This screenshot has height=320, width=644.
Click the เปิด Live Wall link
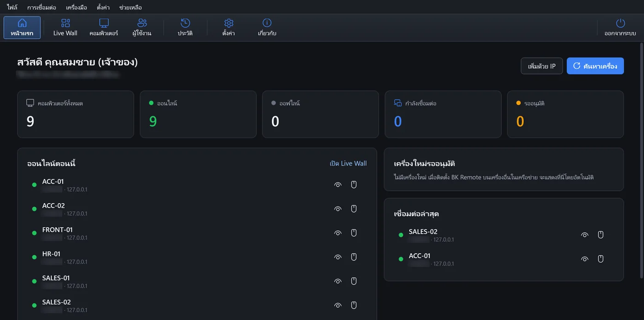[x=348, y=163]
